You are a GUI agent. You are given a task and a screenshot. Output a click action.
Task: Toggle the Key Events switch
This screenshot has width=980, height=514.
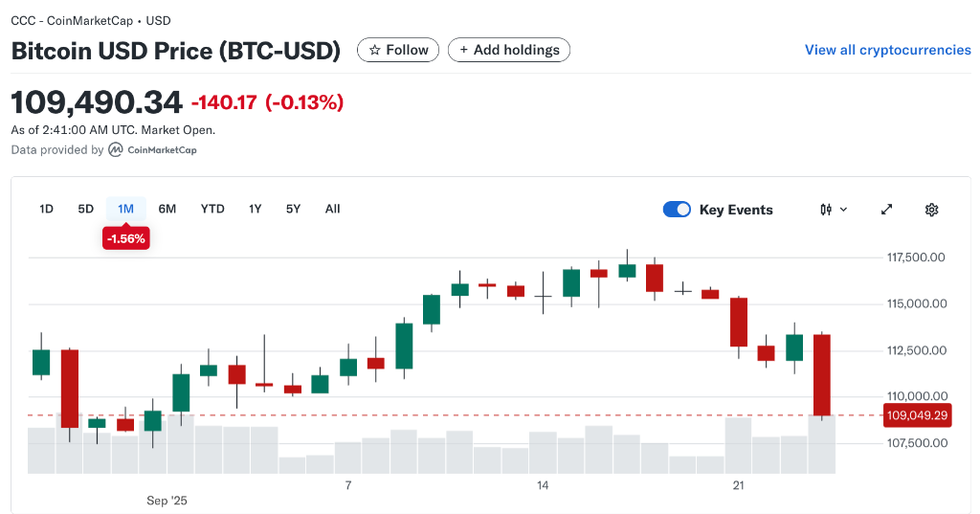(677, 210)
